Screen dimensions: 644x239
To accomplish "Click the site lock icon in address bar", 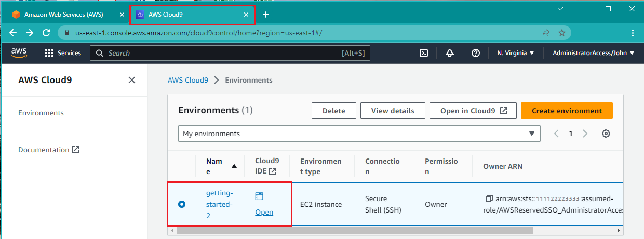I will pyautogui.click(x=67, y=33).
